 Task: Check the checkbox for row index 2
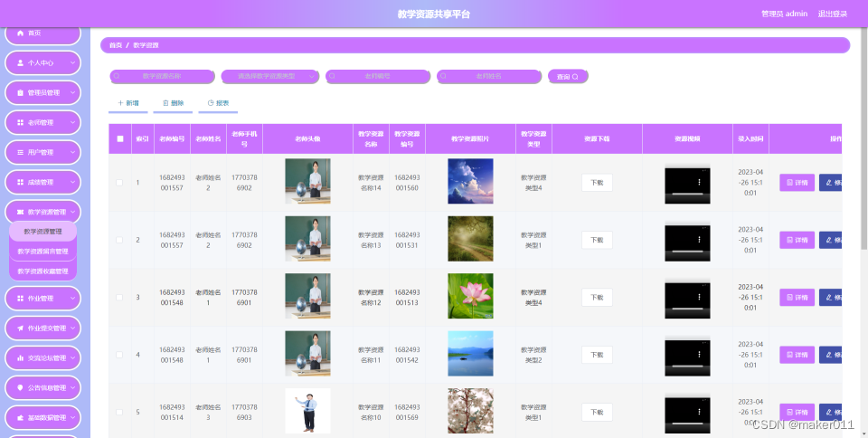pyautogui.click(x=119, y=240)
